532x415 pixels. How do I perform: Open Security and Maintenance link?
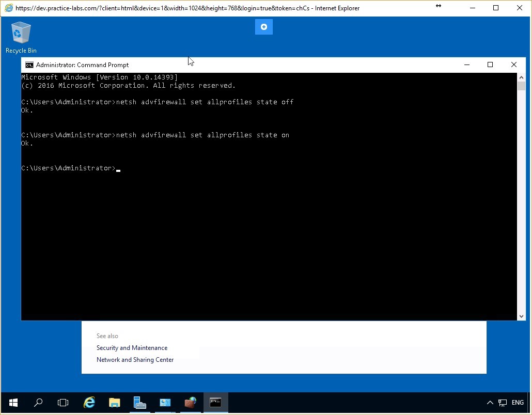pyautogui.click(x=132, y=347)
